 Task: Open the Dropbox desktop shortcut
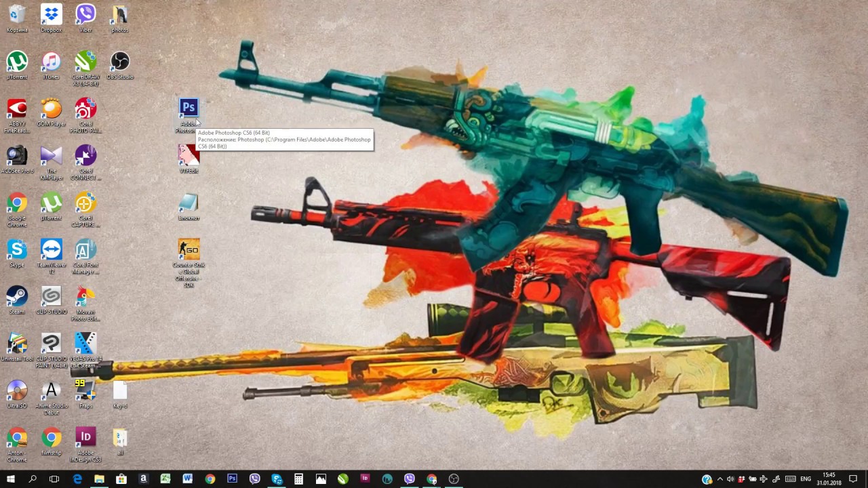tap(51, 18)
